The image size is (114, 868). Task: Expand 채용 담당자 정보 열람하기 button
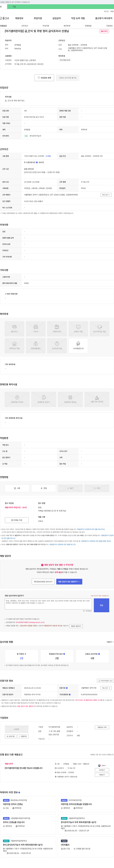coord(69,582)
